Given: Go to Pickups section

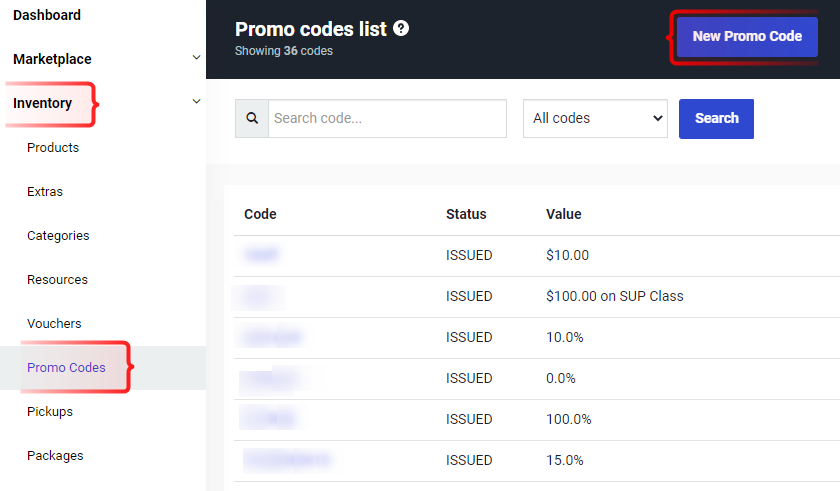Looking at the screenshot, I should point(50,412).
